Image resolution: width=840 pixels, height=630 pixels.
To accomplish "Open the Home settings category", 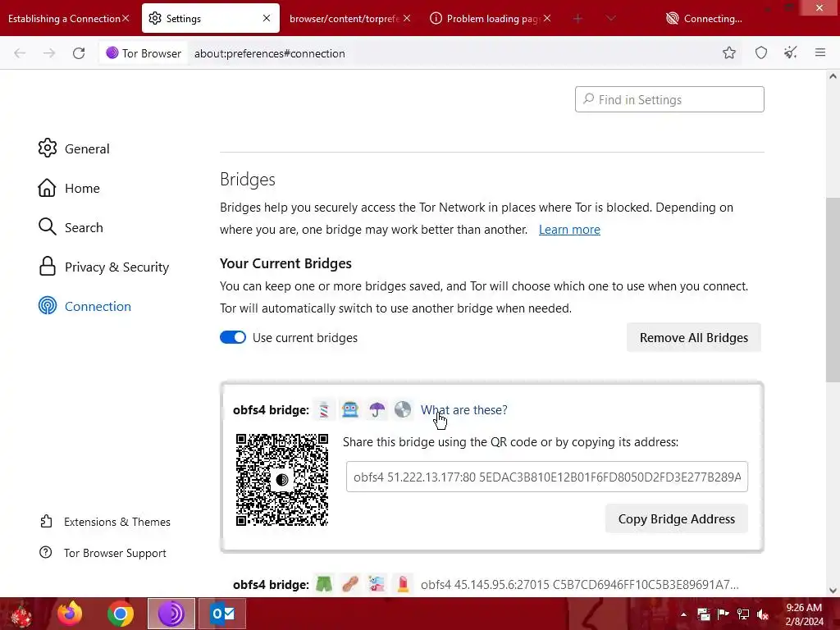I will (x=69, y=188).
